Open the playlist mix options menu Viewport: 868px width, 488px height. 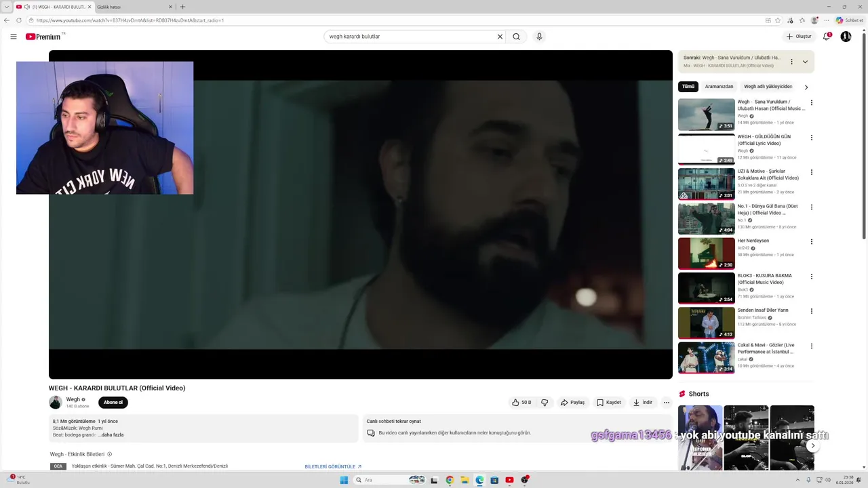coord(791,62)
